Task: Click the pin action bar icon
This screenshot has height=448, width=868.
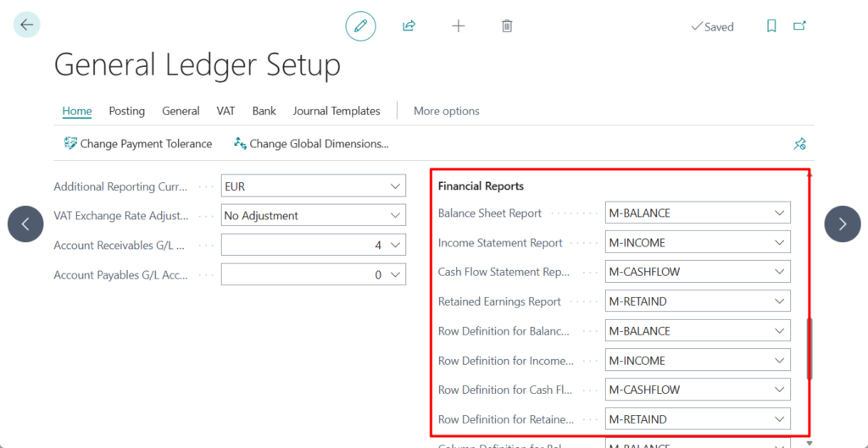Action: 799,144
